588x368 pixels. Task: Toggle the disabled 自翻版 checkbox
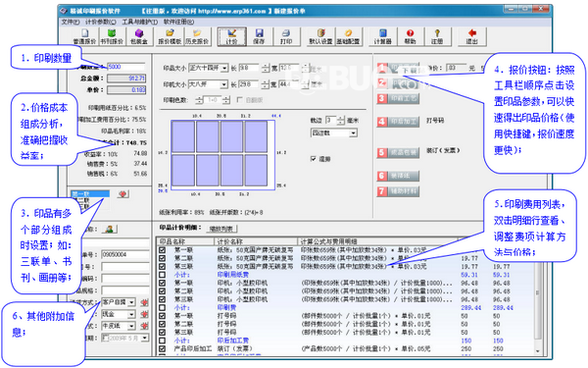[x=240, y=99]
